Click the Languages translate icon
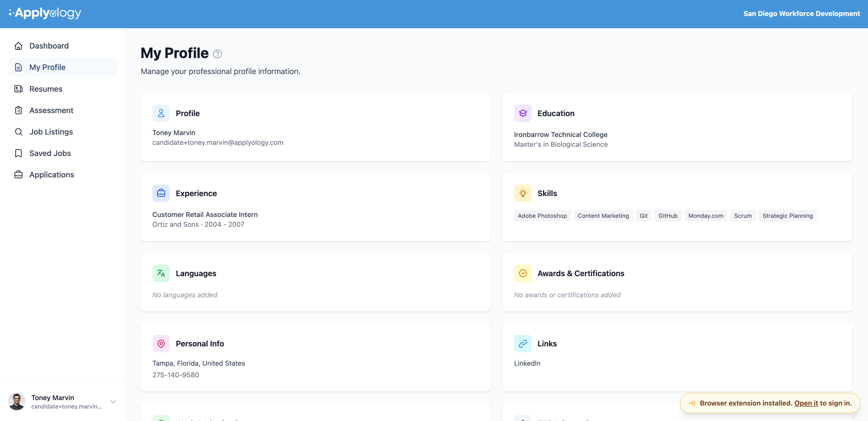 161,273
